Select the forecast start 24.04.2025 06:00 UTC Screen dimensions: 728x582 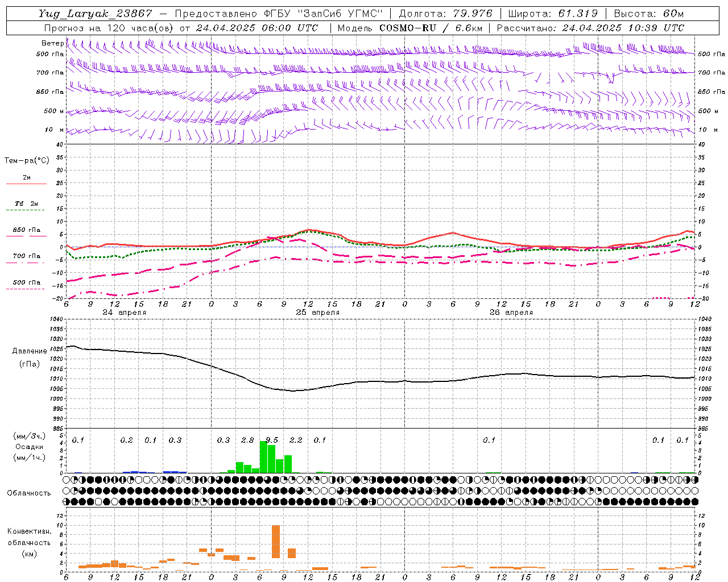[x=257, y=28]
